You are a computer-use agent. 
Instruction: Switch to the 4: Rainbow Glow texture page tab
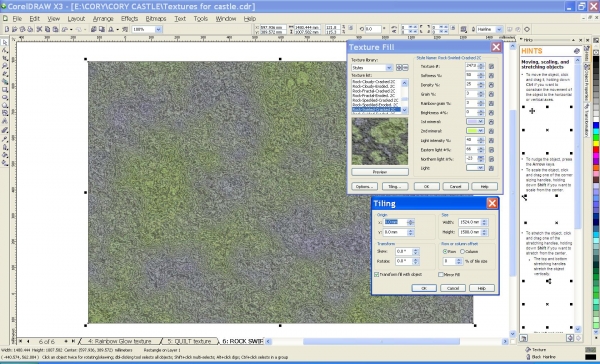[120, 341]
